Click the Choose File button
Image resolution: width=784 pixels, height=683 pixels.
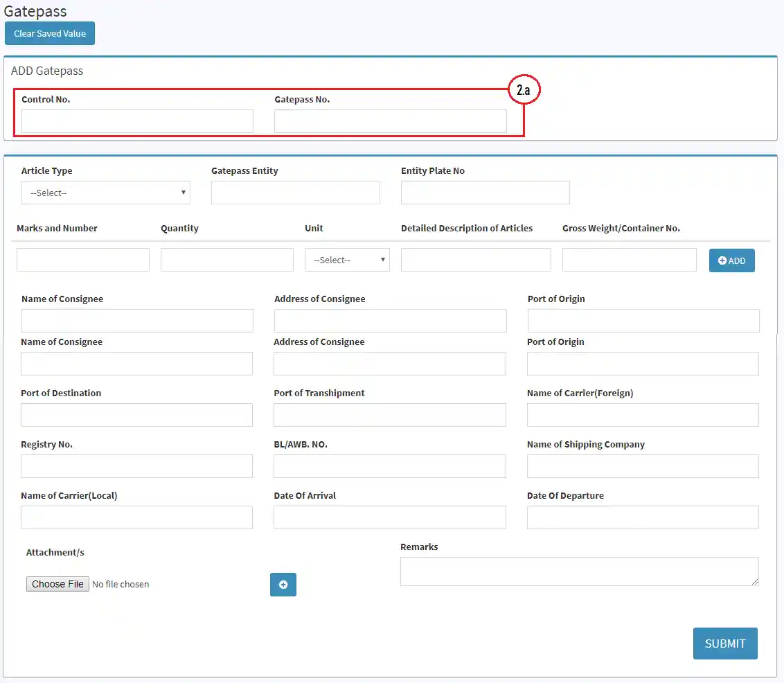tap(57, 584)
